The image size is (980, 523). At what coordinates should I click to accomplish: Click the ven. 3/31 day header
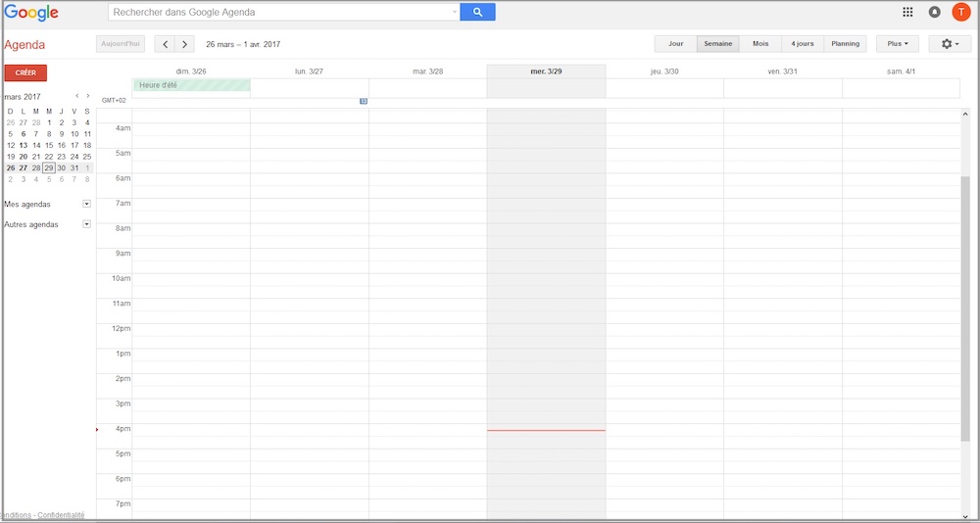tap(782, 71)
